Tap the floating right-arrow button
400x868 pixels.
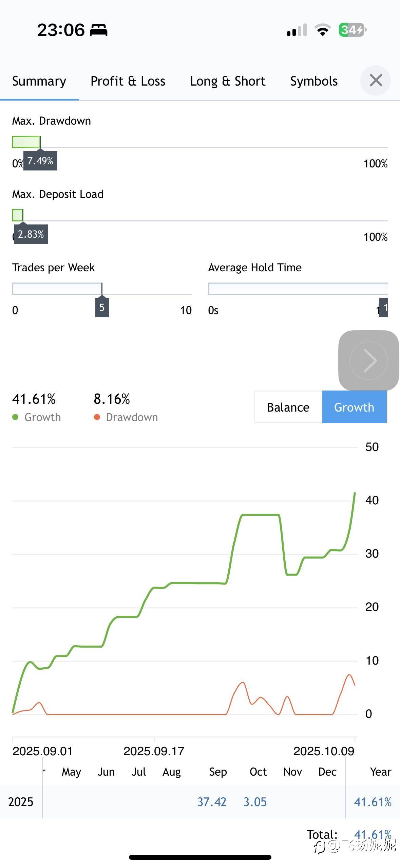pos(369,360)
